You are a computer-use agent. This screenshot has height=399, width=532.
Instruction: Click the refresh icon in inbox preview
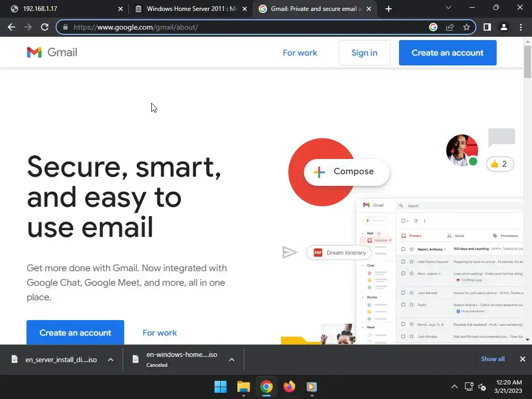pyautogui.click(x=416, y=221)
